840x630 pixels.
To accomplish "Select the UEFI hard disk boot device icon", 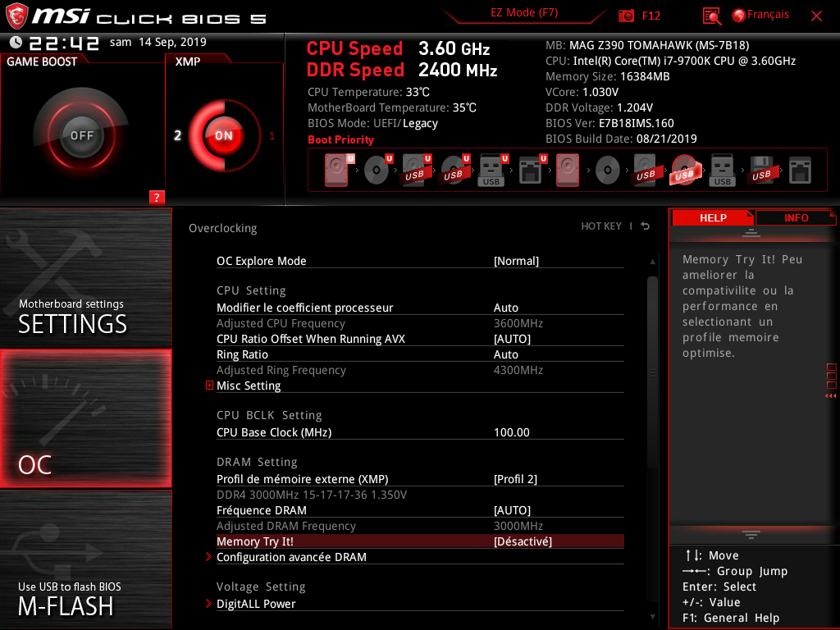I will [337, 171].
